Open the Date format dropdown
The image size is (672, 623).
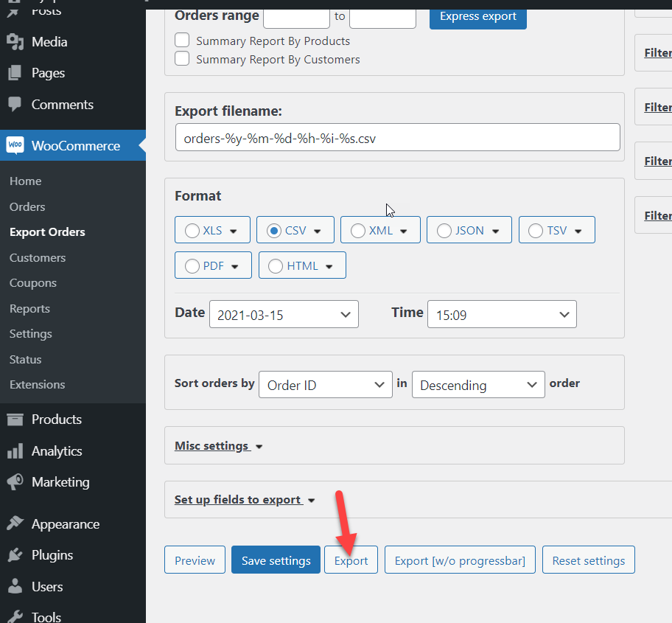[x=284, y=314]
